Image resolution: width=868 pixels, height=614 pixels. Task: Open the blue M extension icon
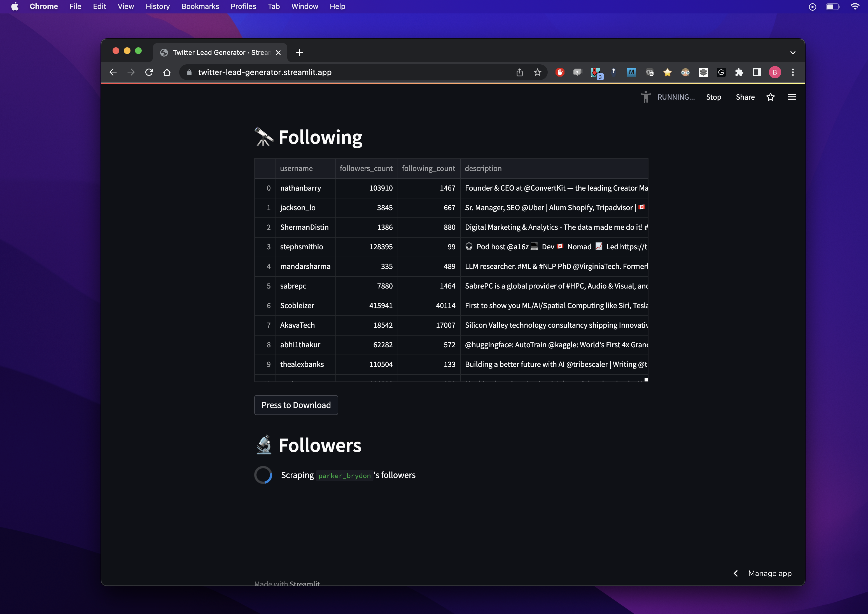631,72
